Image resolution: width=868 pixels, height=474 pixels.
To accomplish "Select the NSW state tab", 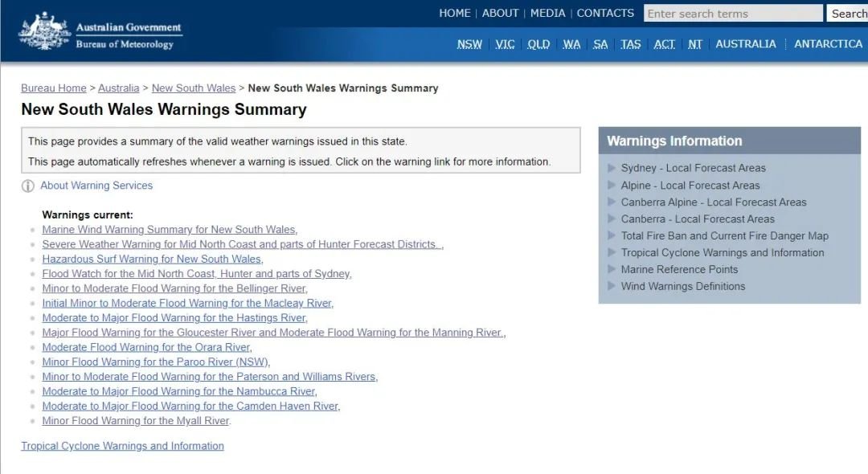I will 469,44.
